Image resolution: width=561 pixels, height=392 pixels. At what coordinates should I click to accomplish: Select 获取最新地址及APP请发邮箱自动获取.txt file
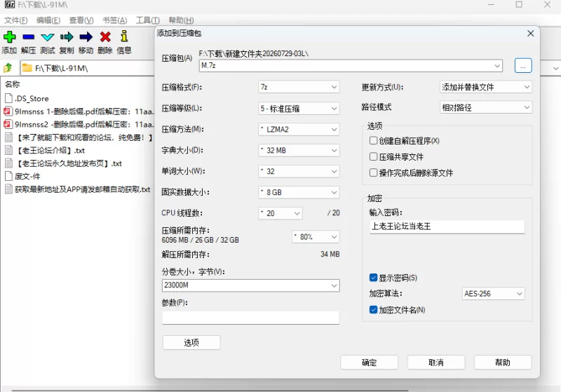[x=78, y=189]
